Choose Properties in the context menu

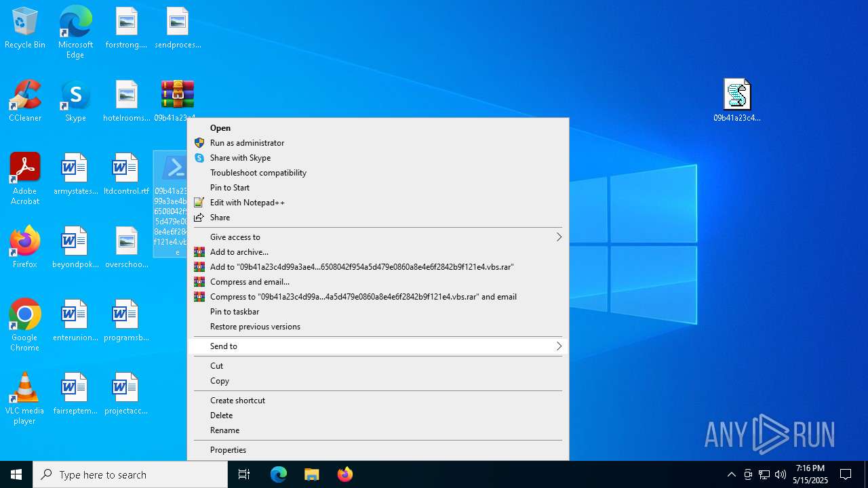(378, 450)
